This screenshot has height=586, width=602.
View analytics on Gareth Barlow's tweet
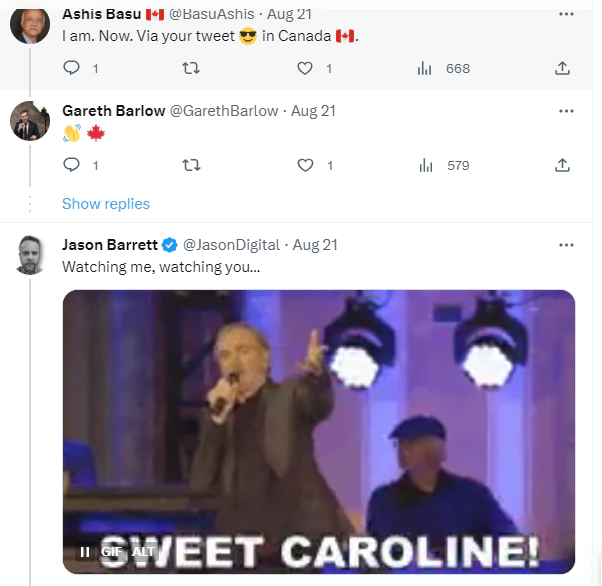pyautogui.click(x=424, y=165)
